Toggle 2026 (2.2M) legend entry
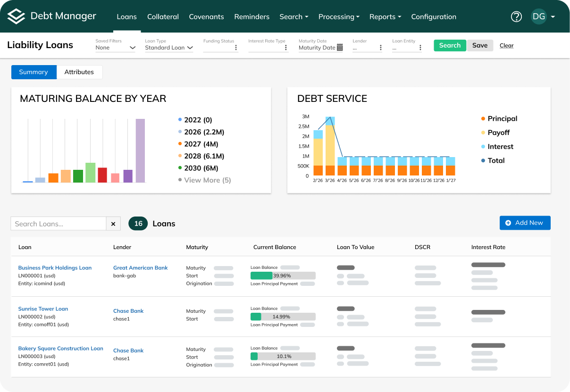The width and height of the screenshot is (570, 392). tap(201, 132)
